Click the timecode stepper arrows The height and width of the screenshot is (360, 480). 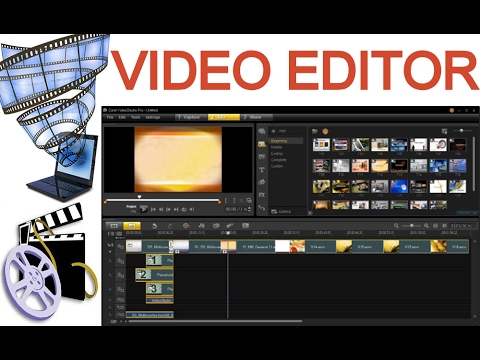click(249, 209)
